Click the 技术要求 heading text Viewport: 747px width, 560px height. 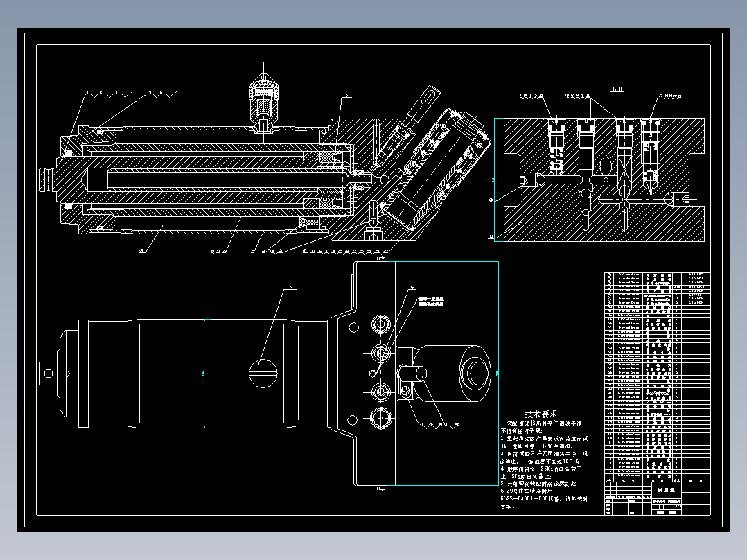point(541,414)
